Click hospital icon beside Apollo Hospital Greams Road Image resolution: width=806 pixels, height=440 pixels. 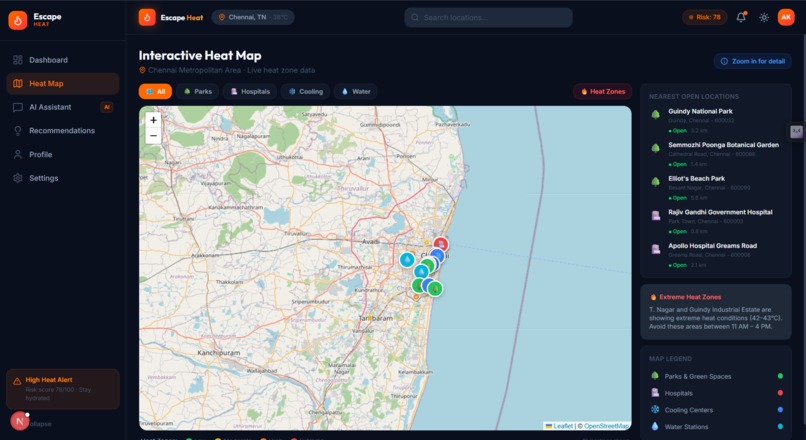(655, 249)
